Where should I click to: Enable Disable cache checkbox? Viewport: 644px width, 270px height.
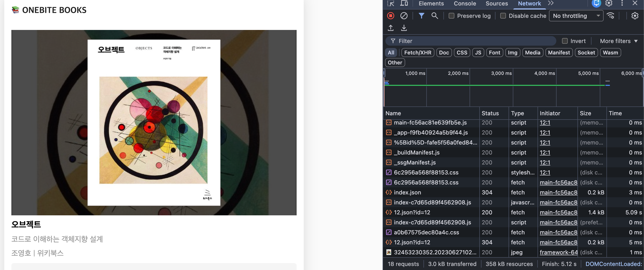[503, 16]
